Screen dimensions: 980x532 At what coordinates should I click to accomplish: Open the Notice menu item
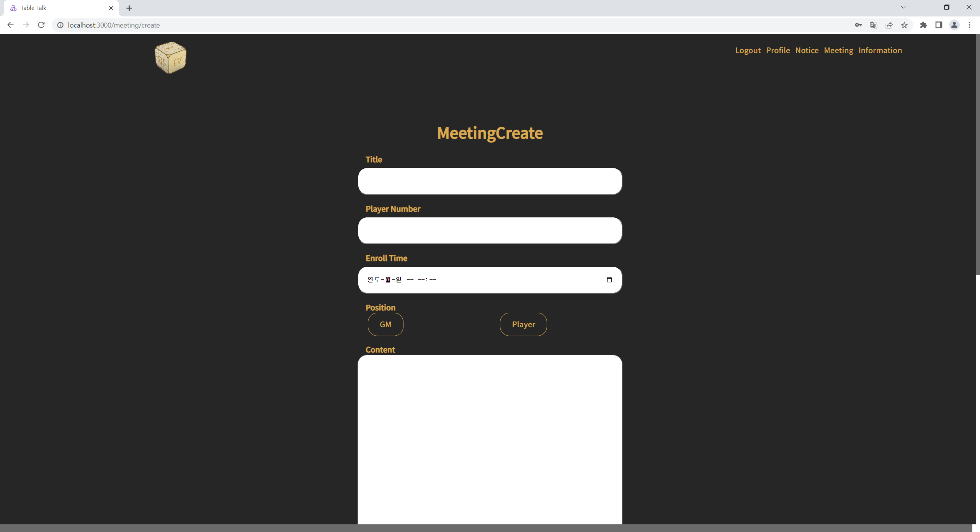coord(807,50)
